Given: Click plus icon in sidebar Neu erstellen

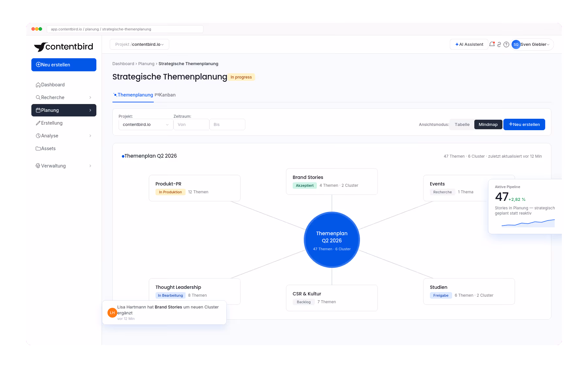Looking at the screenshot, I should pyautogui.click(x=39, y=65).
